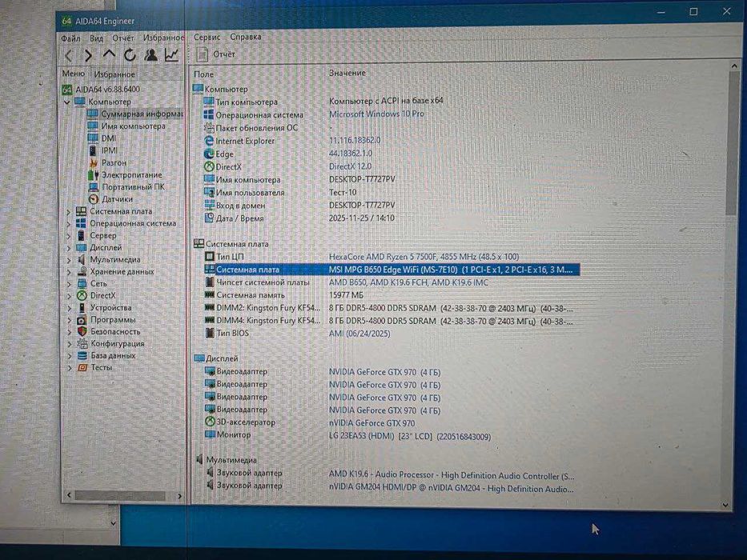This screenshot has width=747, height=560.
Task: Switch to the Меню tab
Action: [74, 74]
